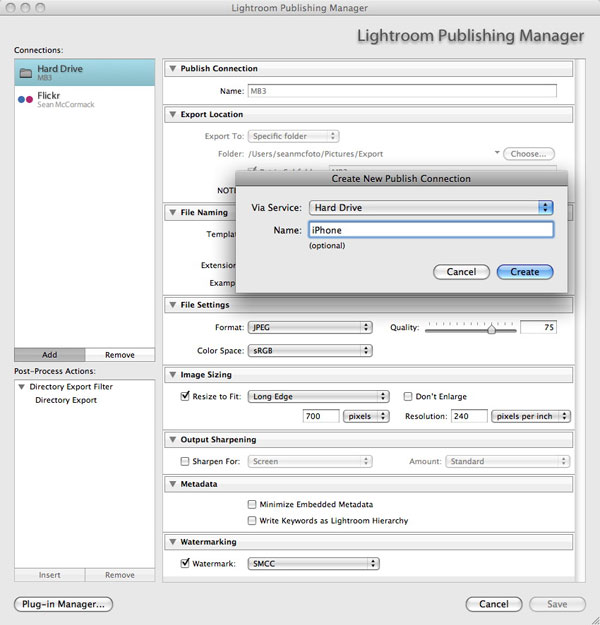Collapse the Output Sharpening section
The height and width of the screenshot is (625, 600).
pos(173,440)
